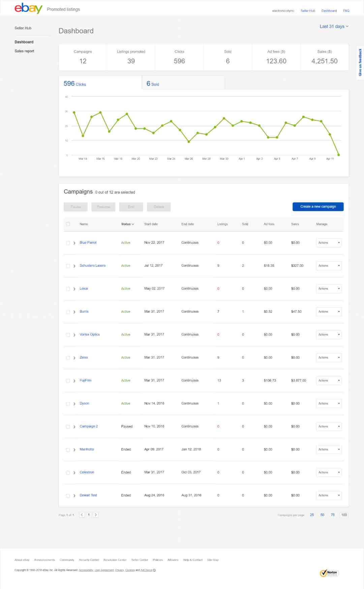The height and width of the screenshot is (589, 364).
Task: Open the Schusters Lasers campaign link
Action: [92, 265]
